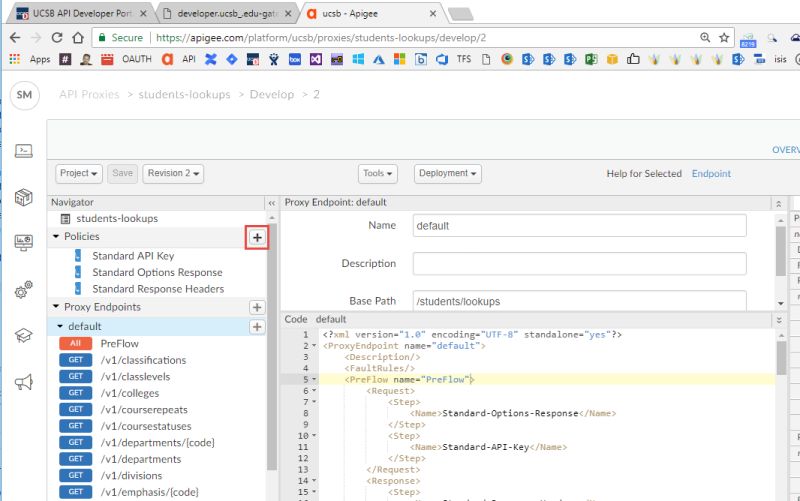Open the Project dropdown
800x501 pixels.
pos(79,173)
